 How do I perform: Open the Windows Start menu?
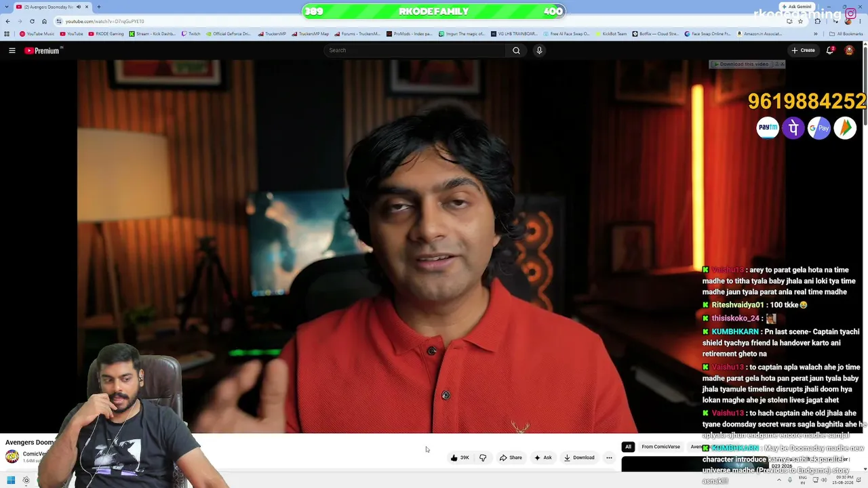11,481
